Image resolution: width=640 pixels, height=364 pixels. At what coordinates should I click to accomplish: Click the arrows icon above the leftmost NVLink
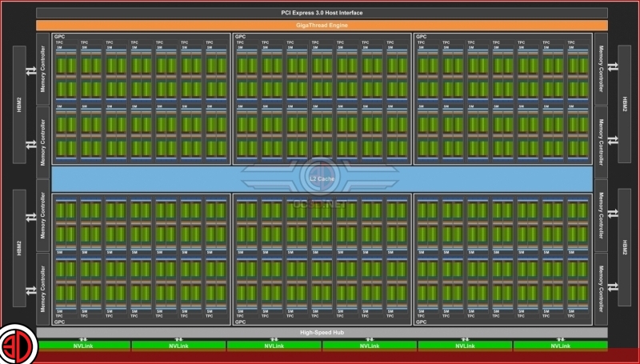(x=83, y=339)
